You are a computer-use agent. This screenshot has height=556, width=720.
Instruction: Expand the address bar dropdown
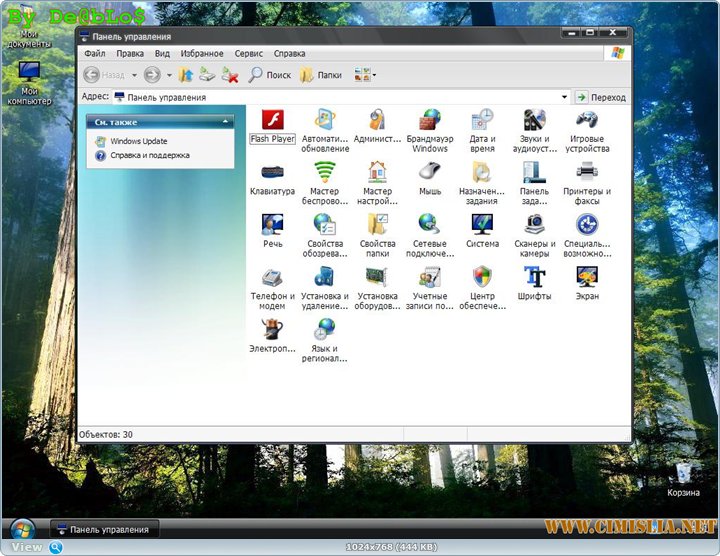(x=565, y=97)
